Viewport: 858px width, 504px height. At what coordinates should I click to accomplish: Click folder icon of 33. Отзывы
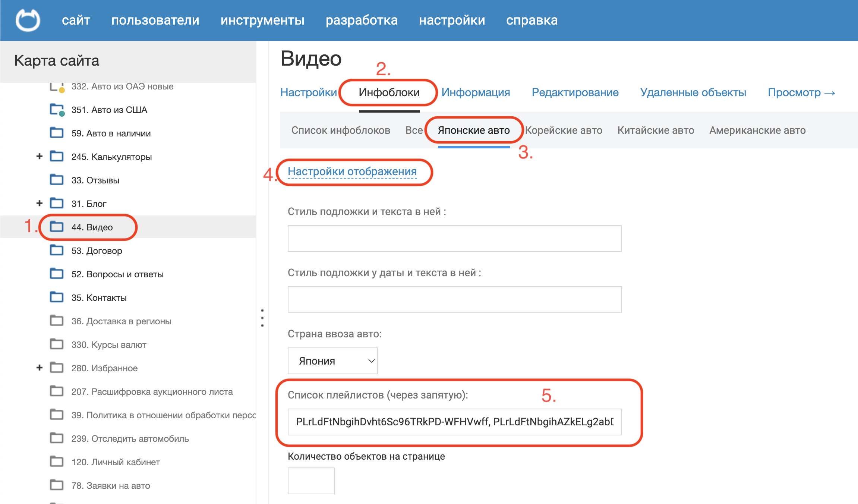pos(57,180)
